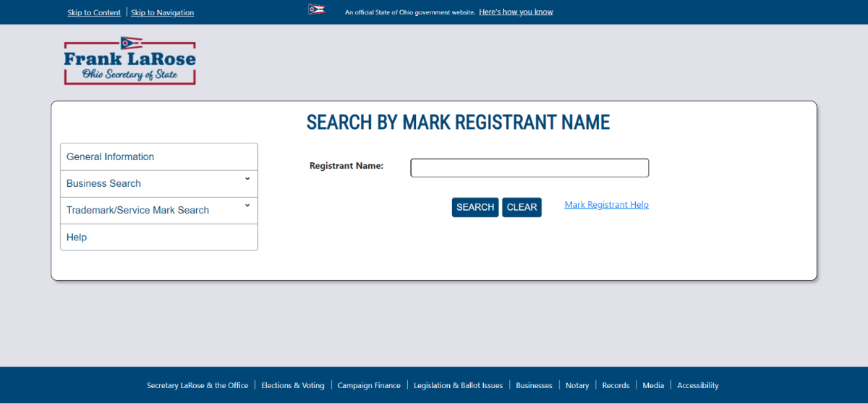Image resolution: width=868 pixels, height=404 pixels.
Task: Open the Frank LaRose Secretary of State logo
Action: coord(130,61)
